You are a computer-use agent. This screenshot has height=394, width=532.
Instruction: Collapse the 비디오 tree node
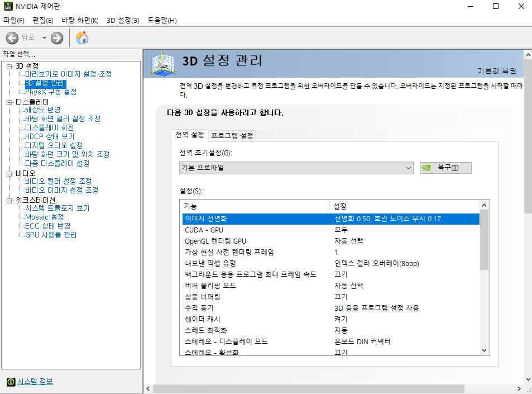coord(9,174)
